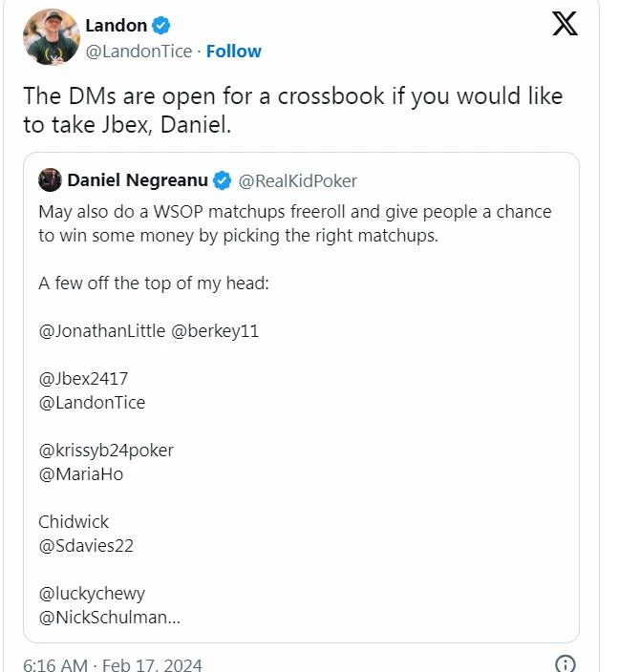Screen dimensions: 619x672
Task: Open the @berkey11 mention
Action: pyautogui.click(x=215, y=331)
